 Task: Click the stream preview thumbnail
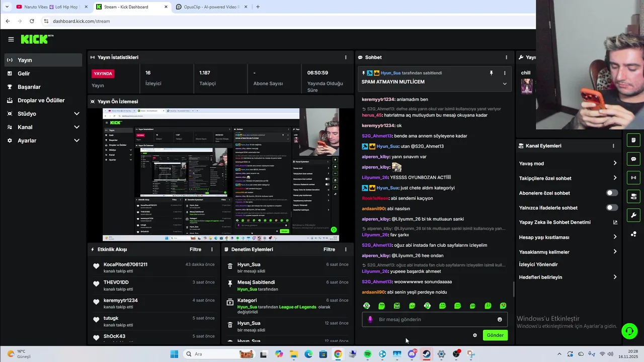pyautogui.click(x=221, y=174)
